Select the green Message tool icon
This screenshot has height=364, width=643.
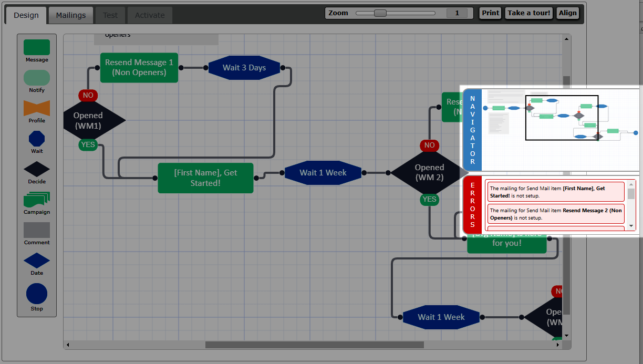pos(37,47)
